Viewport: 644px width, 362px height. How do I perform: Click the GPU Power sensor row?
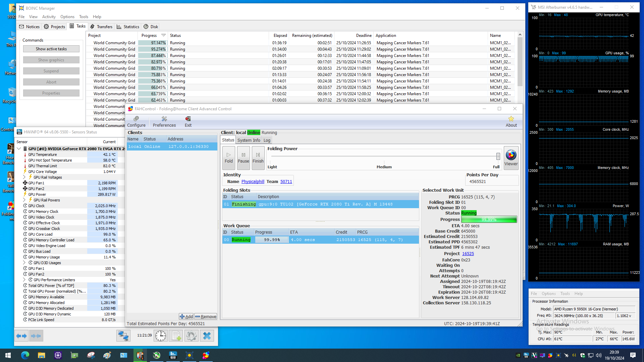click(x=69, y=194)
